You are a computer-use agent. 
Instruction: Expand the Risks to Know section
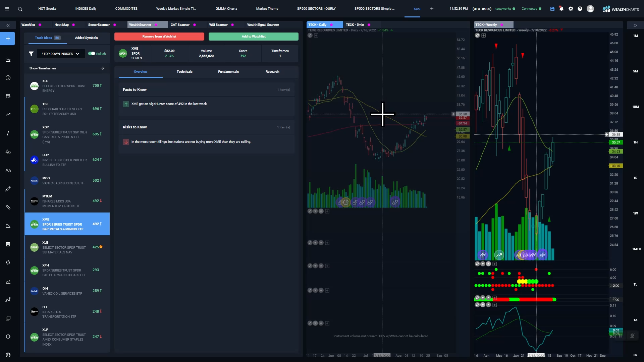coord(206,127)
